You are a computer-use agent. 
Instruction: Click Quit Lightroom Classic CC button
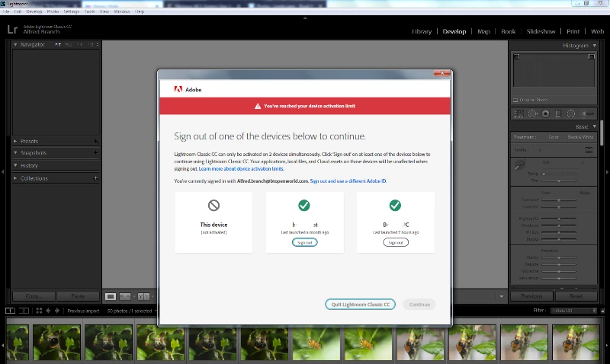360,304
